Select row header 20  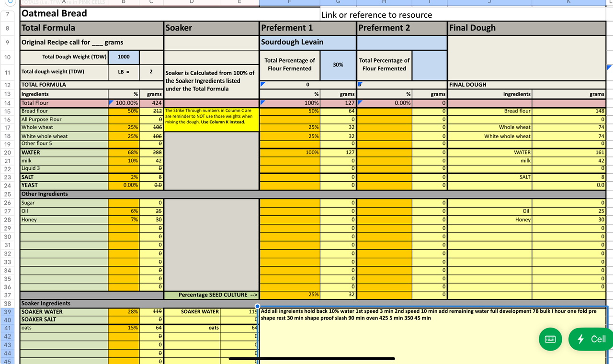tap(7, 153)
